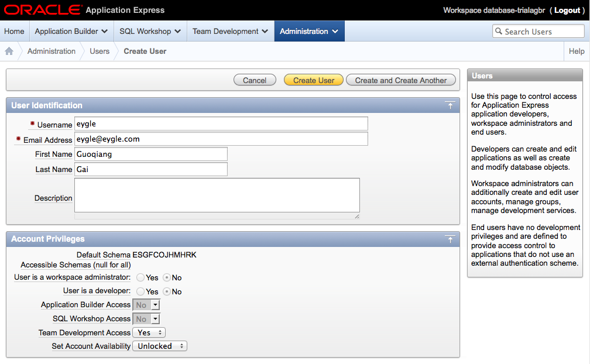Open Team Development Access dropdown

coord(149,332)
